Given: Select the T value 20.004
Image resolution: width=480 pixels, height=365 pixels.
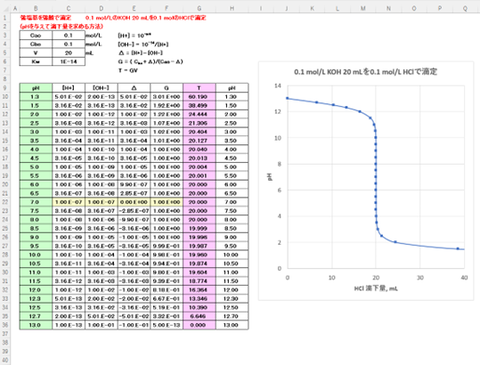Looking at the screenshot, I should 199,167.
